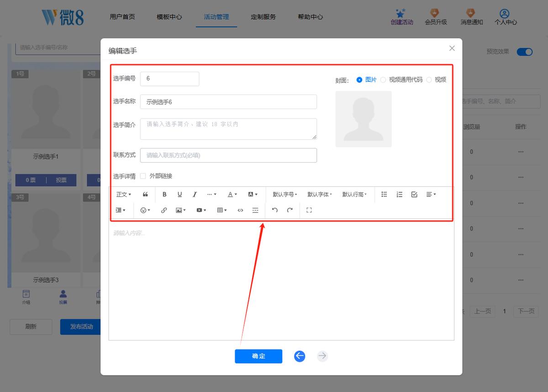The width and height of the screenshot is (548, 392).
Task: Turn off the 预览效果 switch
Action: tap(525, 52)
